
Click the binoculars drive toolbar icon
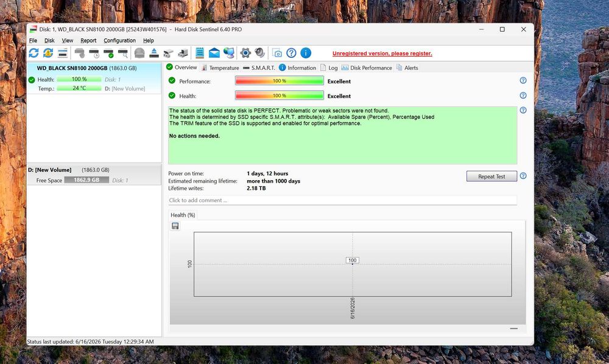coord(168,53)
